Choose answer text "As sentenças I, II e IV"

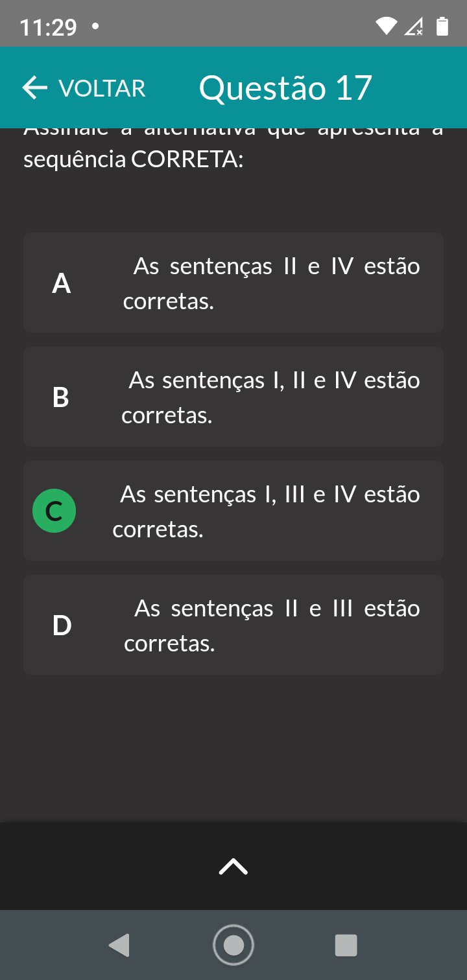[x=271, y=397]
